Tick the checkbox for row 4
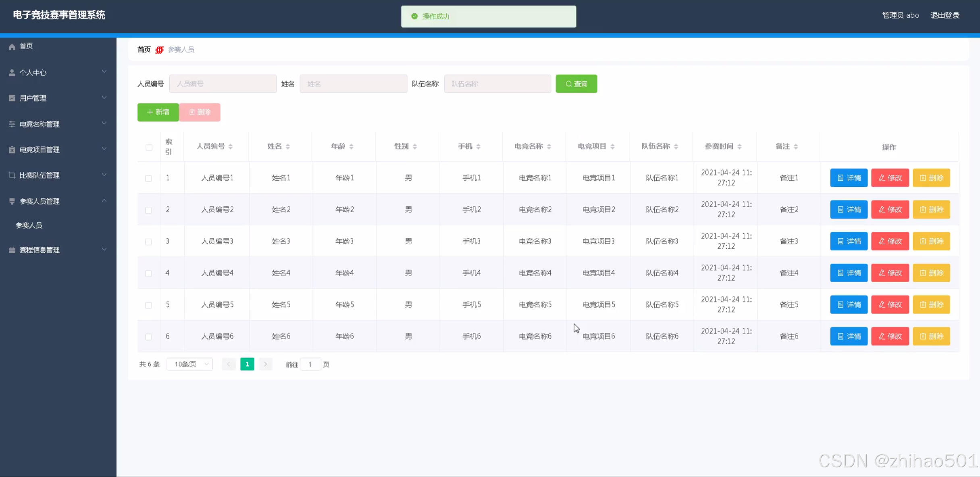 click(148, 273)
